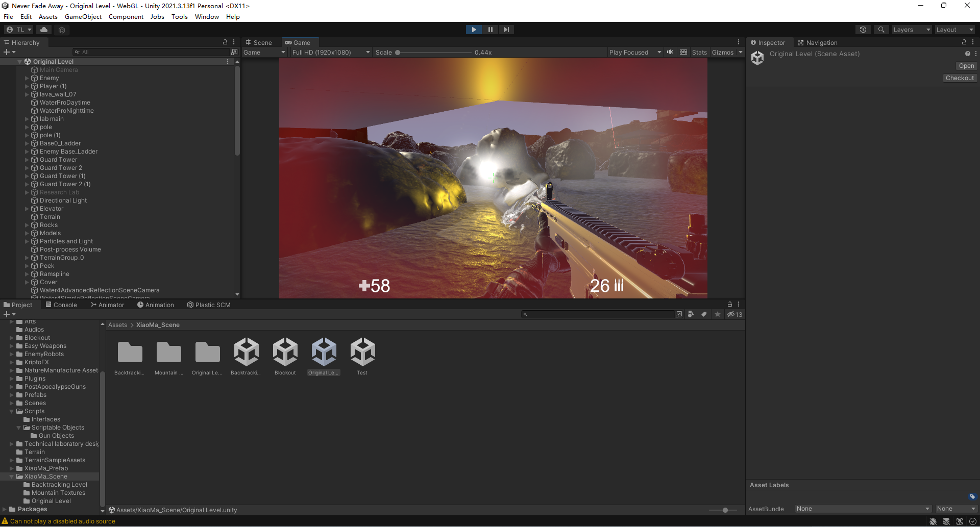Viewport: 980px width, 527px height.
Task: Toggle the Stats overlay
Action: point(699,52)
